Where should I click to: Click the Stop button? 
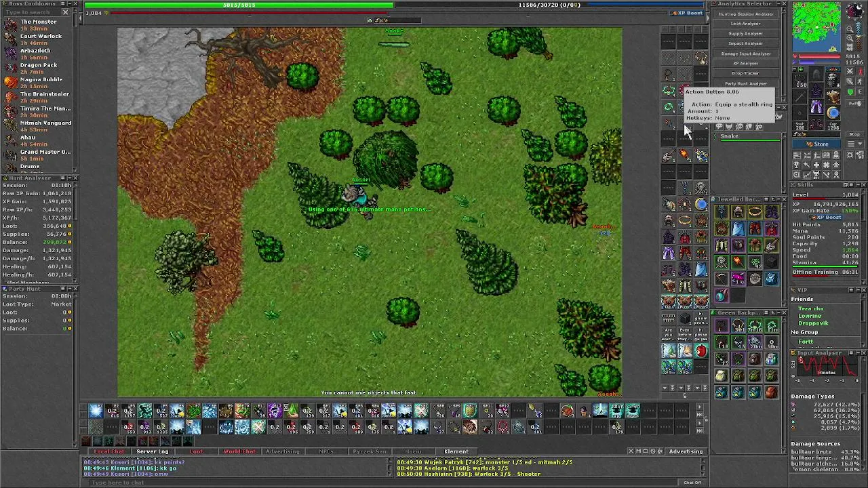click(x=854, y=134)
